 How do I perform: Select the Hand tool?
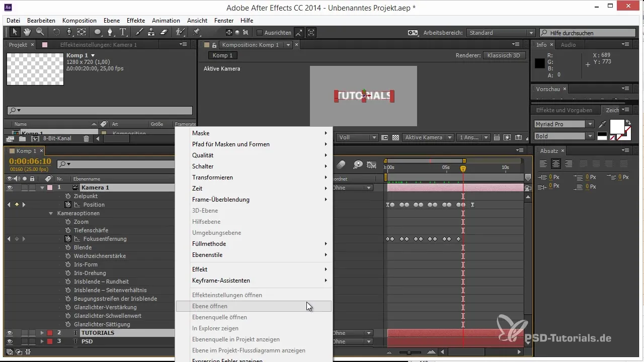27,32
